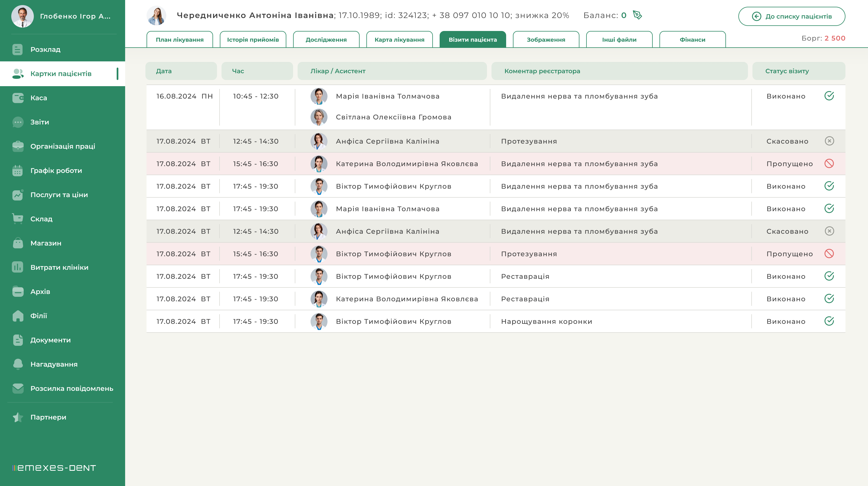The height and width of the screenshot is (486, 868).
Task: Click the Статус візиту column header
Action: [x=799, y=71]
